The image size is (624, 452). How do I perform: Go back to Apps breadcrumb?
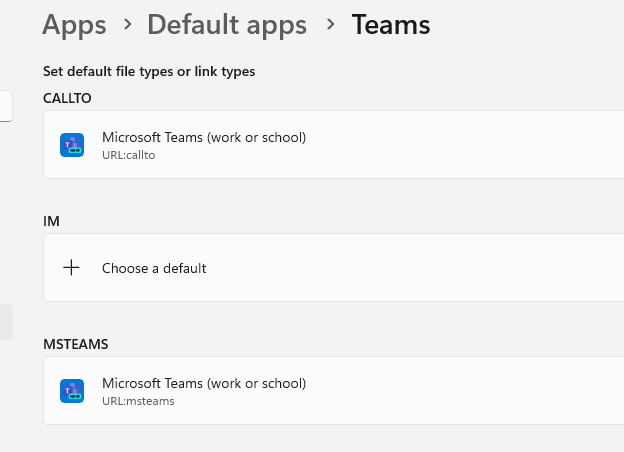pyautogui.click(x=74, y=25)
